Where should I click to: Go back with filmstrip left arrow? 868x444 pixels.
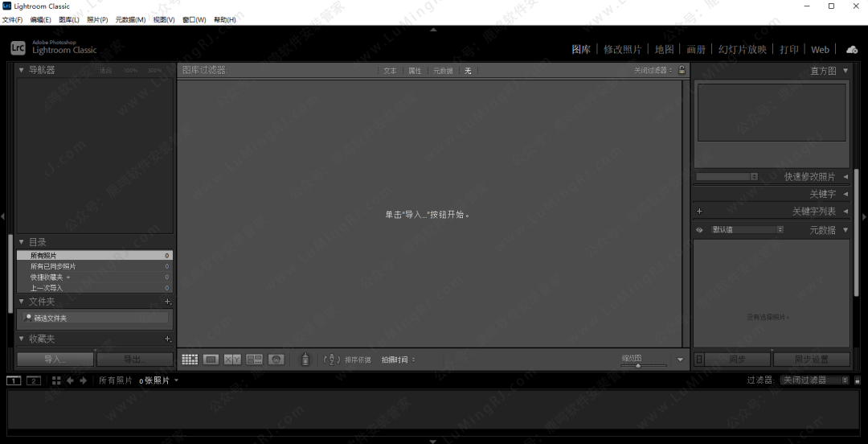pos(70,380)
